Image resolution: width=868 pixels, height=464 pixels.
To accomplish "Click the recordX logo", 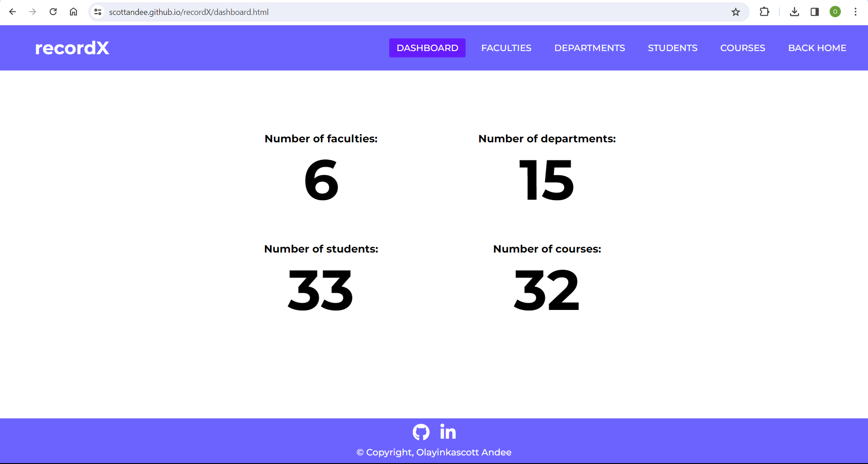I will point(72,48).
